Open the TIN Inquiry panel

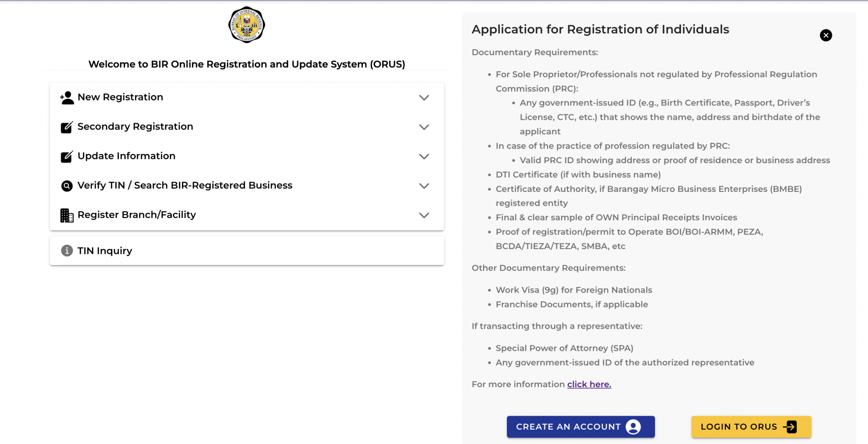[104, 250]
